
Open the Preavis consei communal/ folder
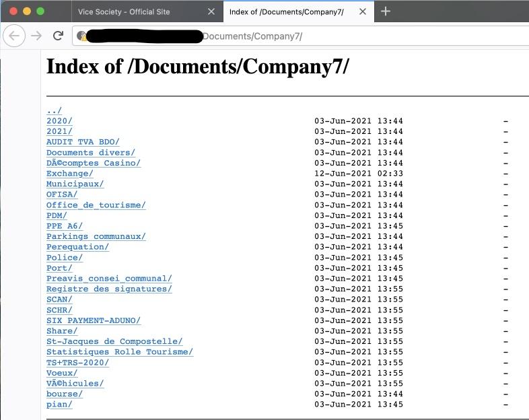tap(109, 278)
